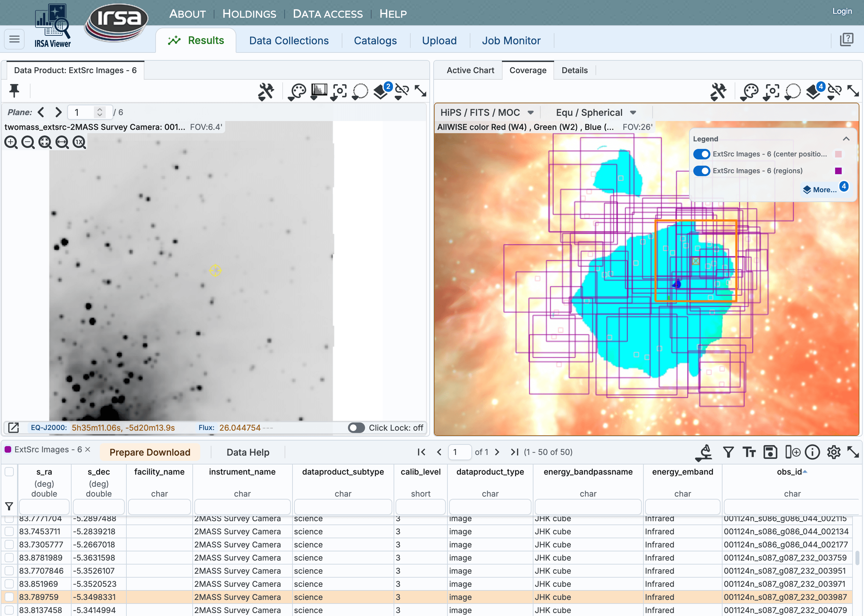The width and height of the screenshot is (864, 616).
Task: Click the text view icon in table toolbar
Action: coord(749,452)
